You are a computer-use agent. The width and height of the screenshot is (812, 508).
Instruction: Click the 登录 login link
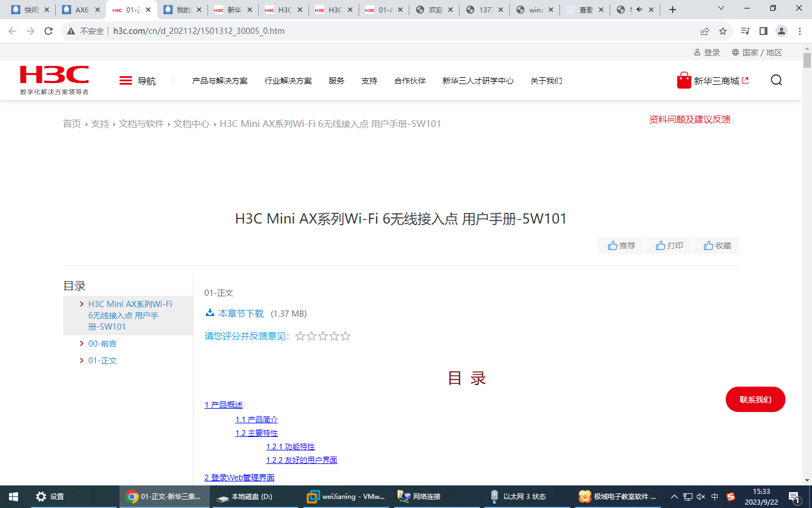click(707, 52)
